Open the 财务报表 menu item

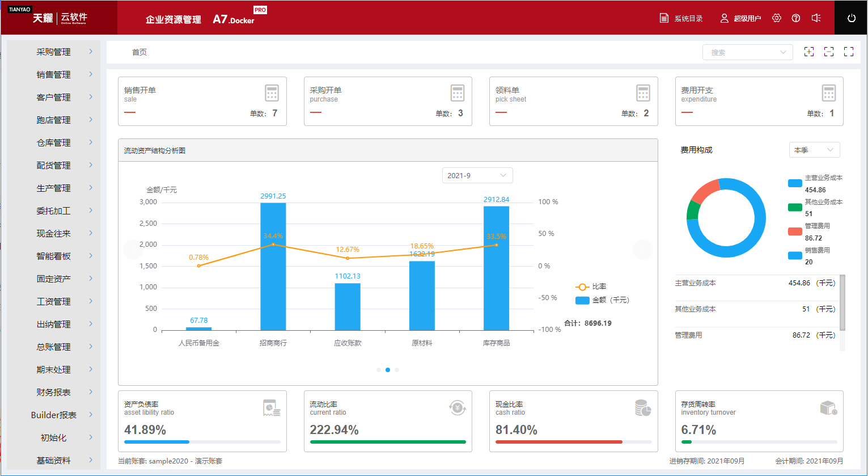click(x=54, y=392)
